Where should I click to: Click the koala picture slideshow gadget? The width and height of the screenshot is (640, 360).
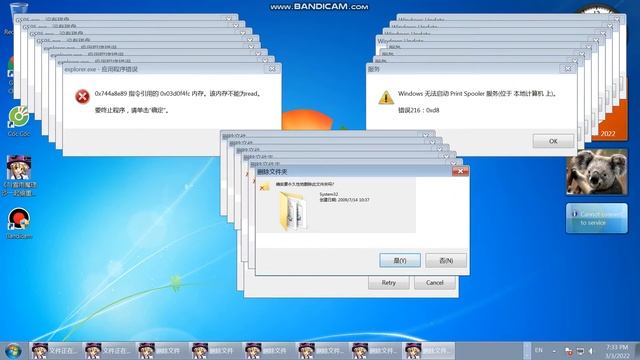pos(596,172)
